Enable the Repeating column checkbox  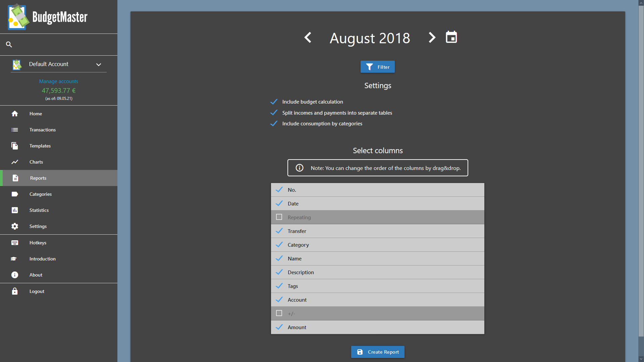(x=279, y=217)
